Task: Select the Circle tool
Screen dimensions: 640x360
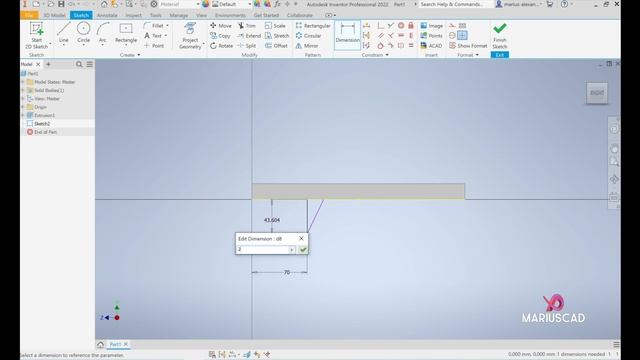Action: click(83, 33)
